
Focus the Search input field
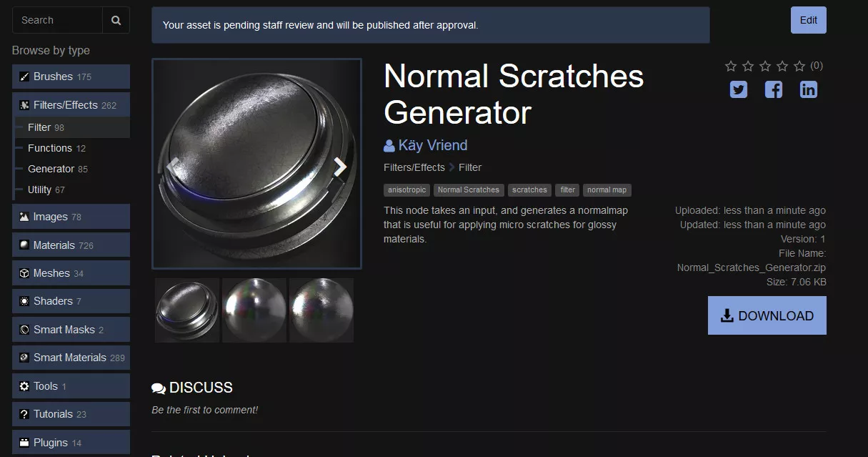click(57, 20)
